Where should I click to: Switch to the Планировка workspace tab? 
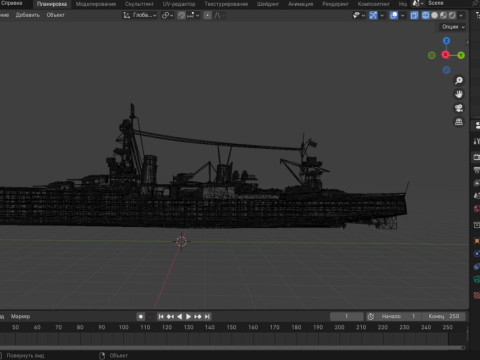point(52,4)
